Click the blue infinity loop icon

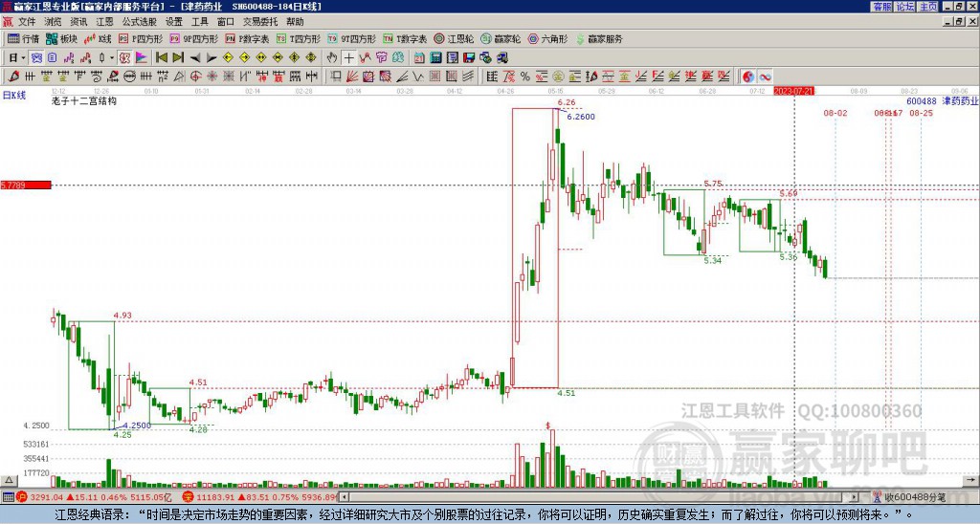pos(765,76)
